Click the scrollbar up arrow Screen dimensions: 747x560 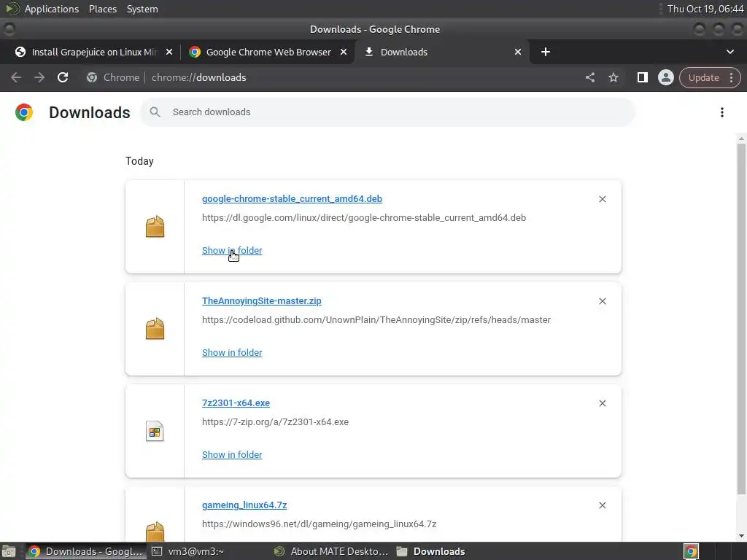(741, 139)
